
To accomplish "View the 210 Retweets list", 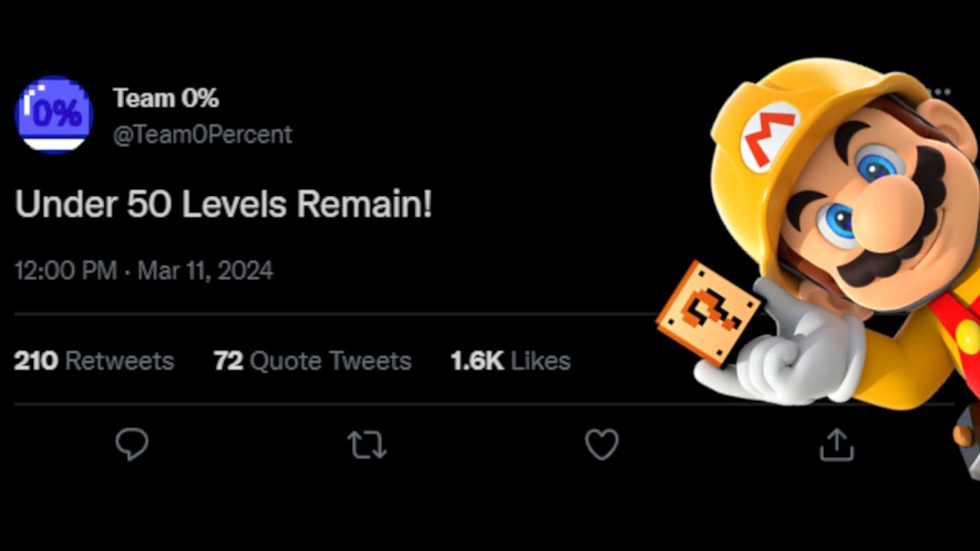I will click(x=94, y=360).
